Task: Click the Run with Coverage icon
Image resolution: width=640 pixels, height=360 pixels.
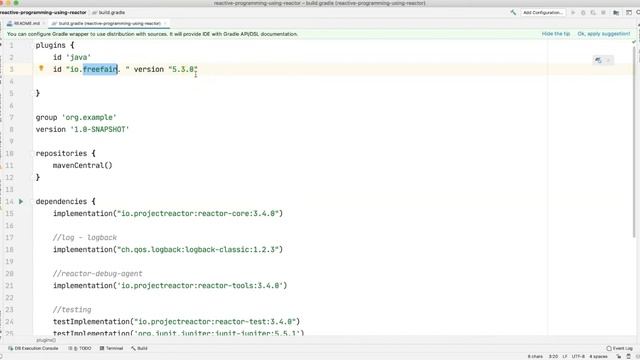Action: tap(593, 13)
